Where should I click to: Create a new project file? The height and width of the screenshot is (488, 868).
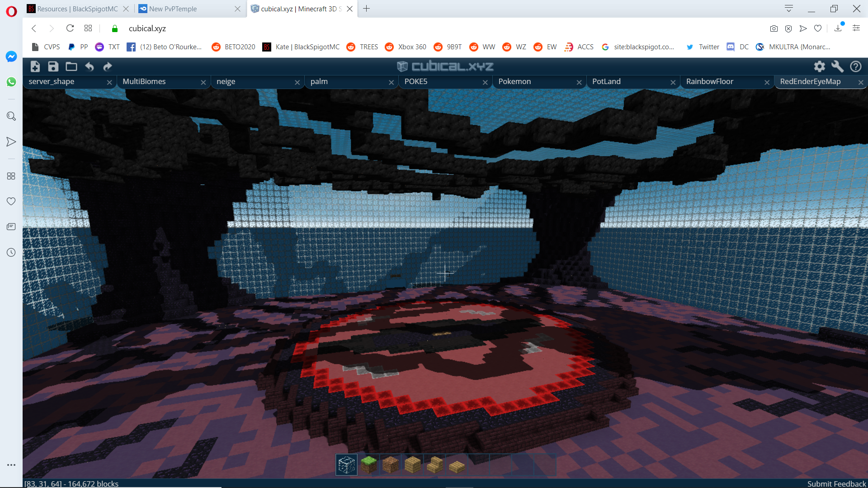(35, 66)
